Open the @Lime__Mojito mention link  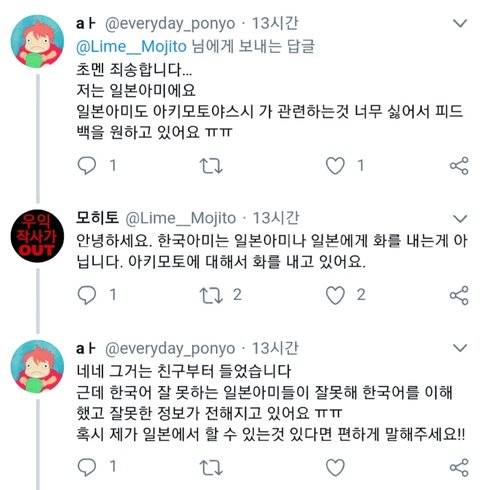point(131,47)
